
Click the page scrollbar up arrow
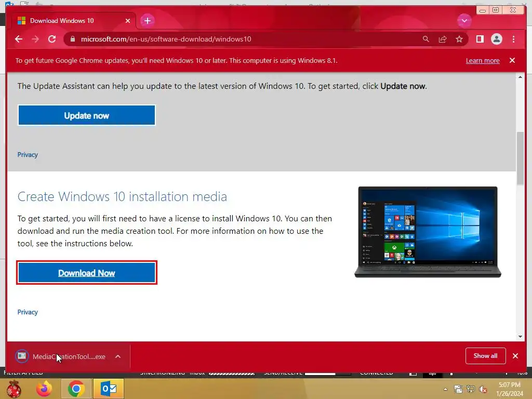point(520,77)
